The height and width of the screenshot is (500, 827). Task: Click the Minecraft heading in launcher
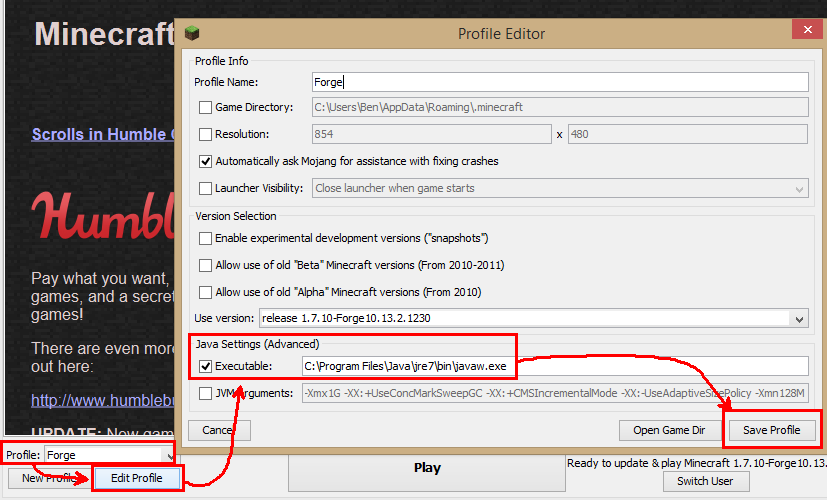(x=104, y=34)
